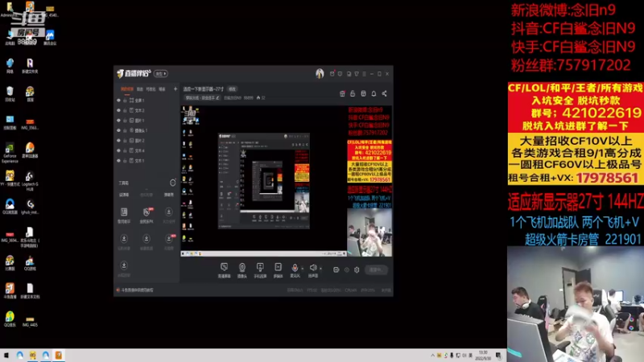Open the 斗鱼直播 desktop icon
The image size is (644, 362).
10,290
